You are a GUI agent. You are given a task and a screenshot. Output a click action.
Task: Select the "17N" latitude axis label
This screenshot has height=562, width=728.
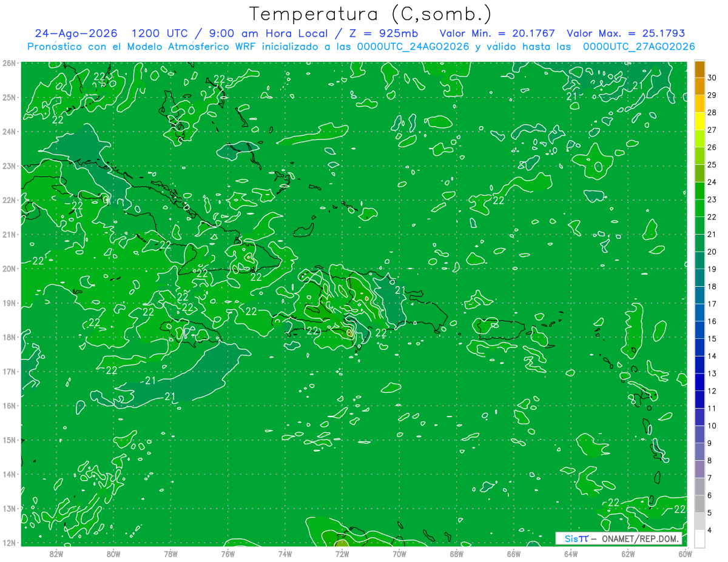coord(9,371)
